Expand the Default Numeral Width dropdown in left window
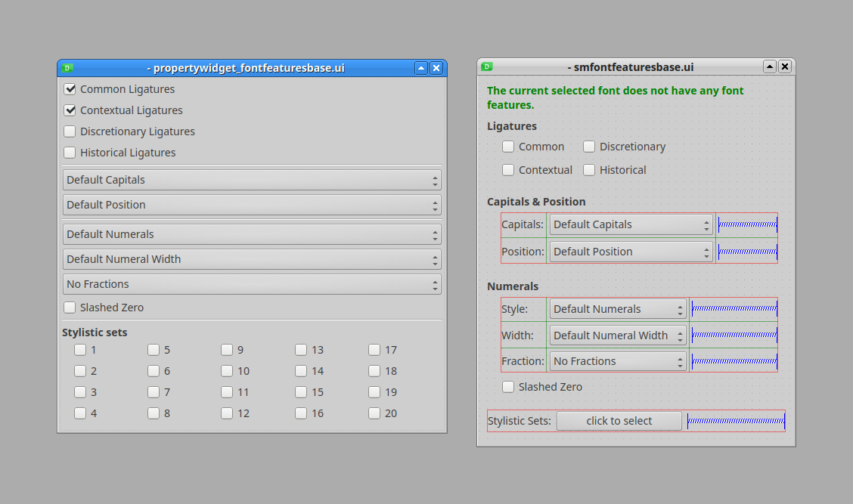This screenshot has width=853, height=504. click(252, 259)
